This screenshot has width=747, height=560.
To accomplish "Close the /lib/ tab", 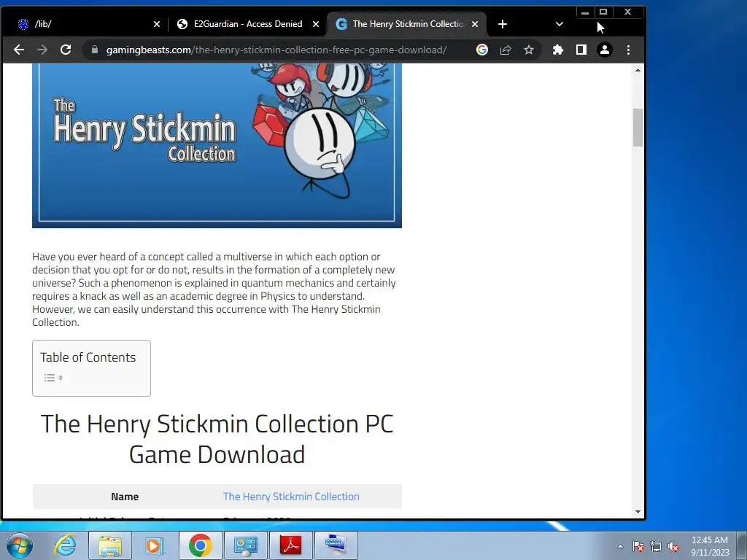I will 157,24.
